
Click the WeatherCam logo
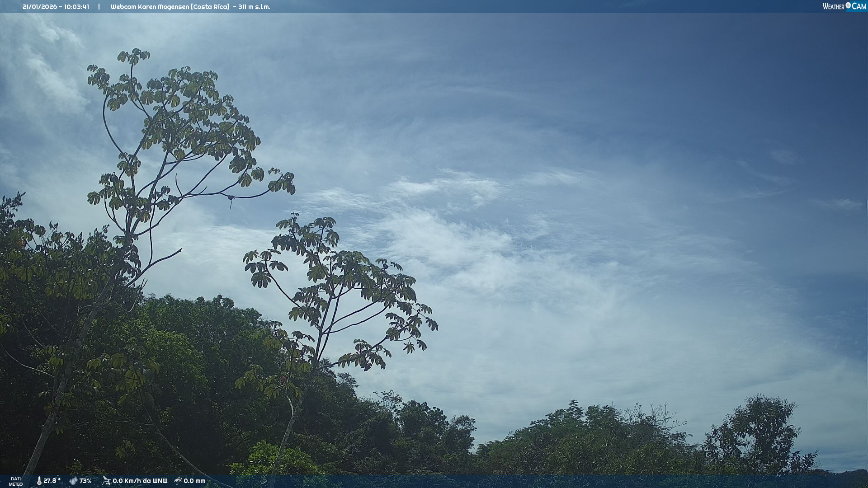coord(844,6)
